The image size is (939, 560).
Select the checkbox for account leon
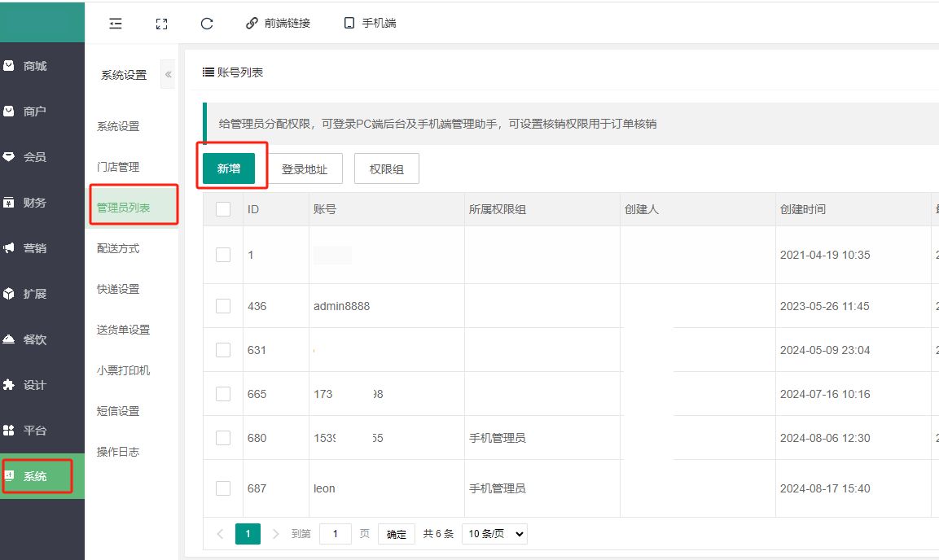click(x=223, y=488)
